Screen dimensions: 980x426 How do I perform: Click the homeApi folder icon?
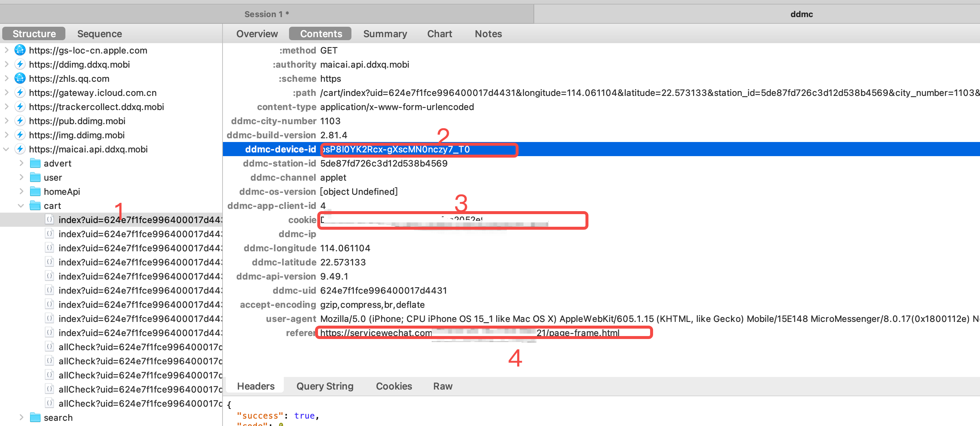[35, 191]
